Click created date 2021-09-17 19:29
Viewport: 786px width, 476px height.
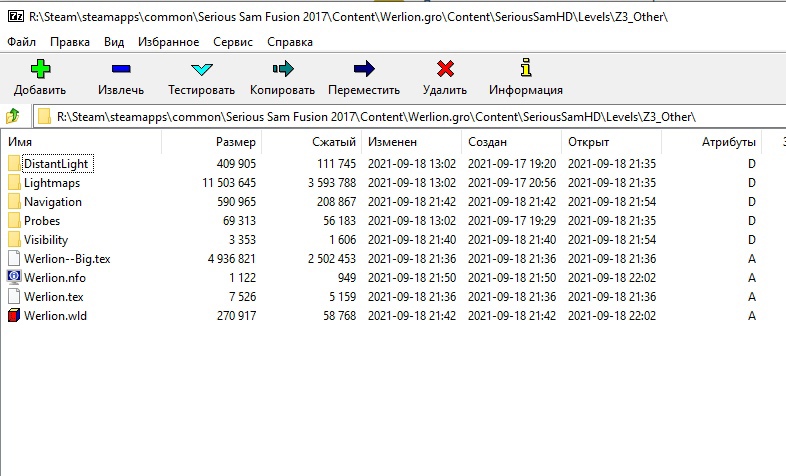512,221
